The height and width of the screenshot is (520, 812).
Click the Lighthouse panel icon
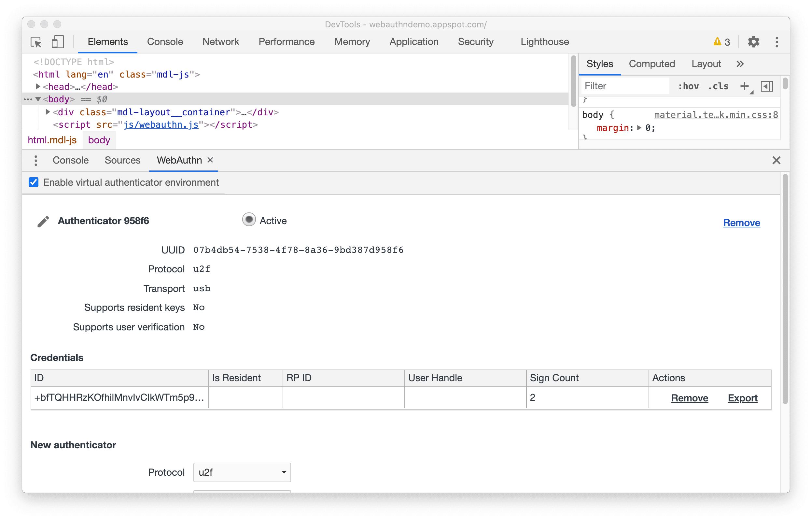[x=544, y=41]
